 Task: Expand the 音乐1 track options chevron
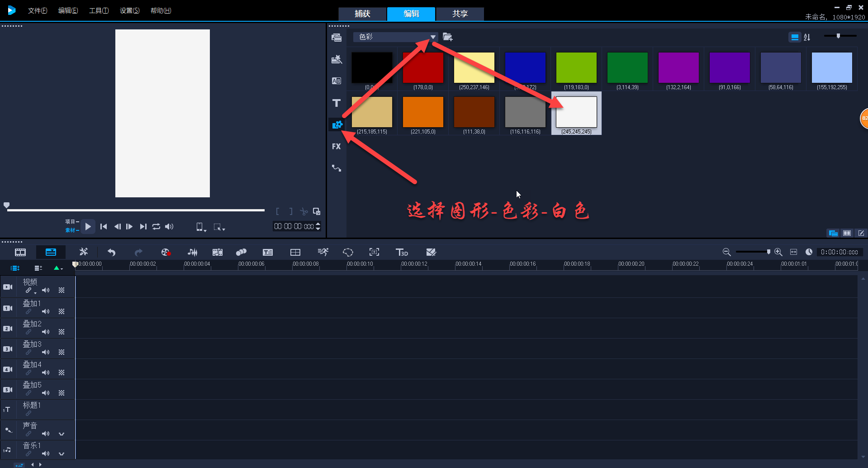pos(62,454)
